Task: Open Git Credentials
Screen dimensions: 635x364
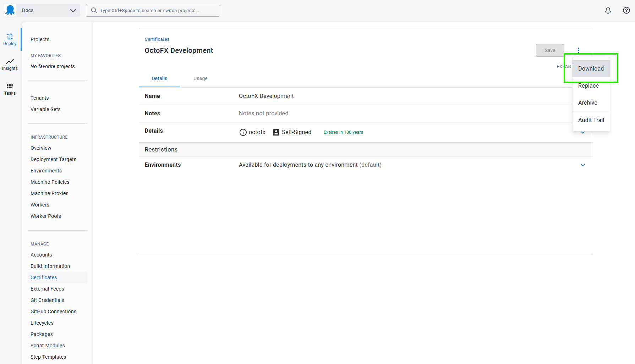Action: (47, 300)
